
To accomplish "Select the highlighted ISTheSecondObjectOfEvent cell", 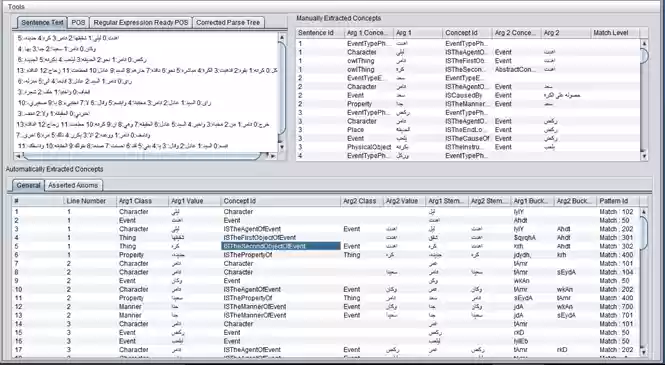I will (x=281, y=246).
